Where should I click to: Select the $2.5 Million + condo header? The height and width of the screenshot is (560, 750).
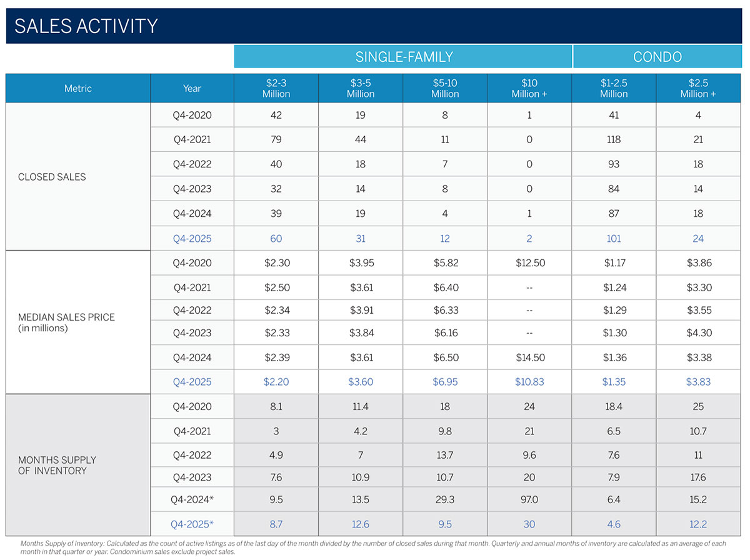tap(698, 87)
